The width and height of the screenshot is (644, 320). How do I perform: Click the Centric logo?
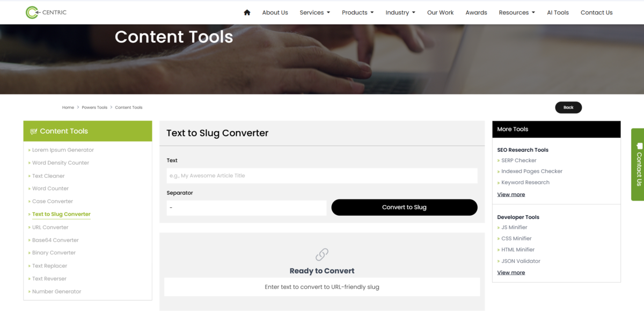(x=46, y=12)
